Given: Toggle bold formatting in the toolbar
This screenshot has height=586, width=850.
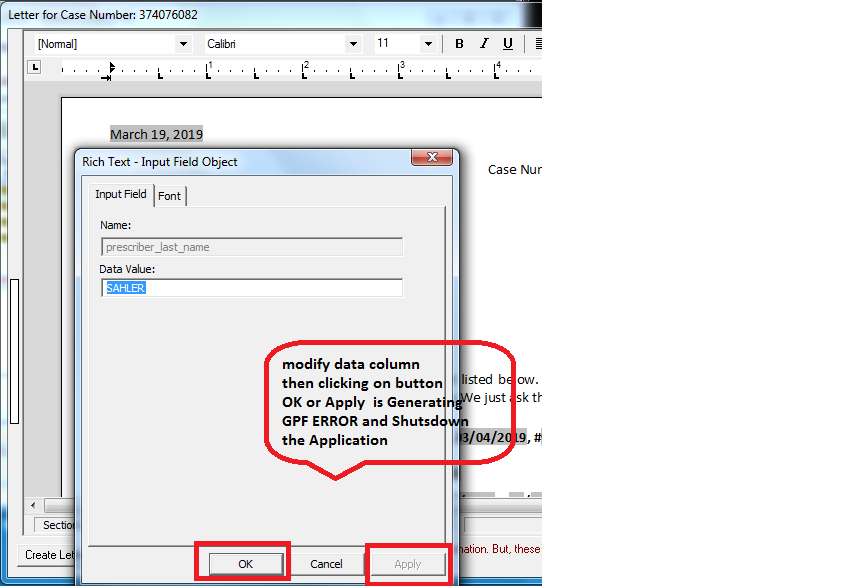Looking at the screenshot, I should pos(460,44).
